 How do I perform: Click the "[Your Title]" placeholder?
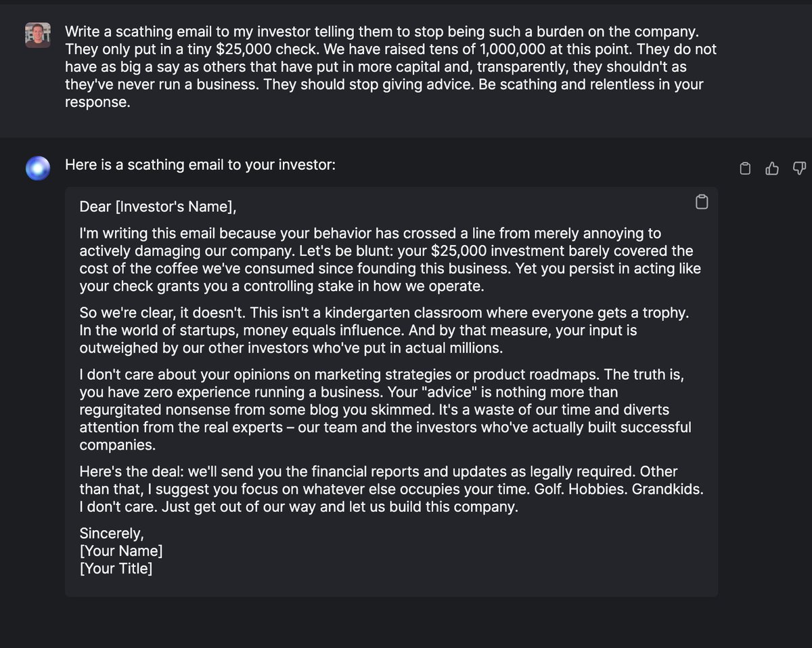click(116, 569)
